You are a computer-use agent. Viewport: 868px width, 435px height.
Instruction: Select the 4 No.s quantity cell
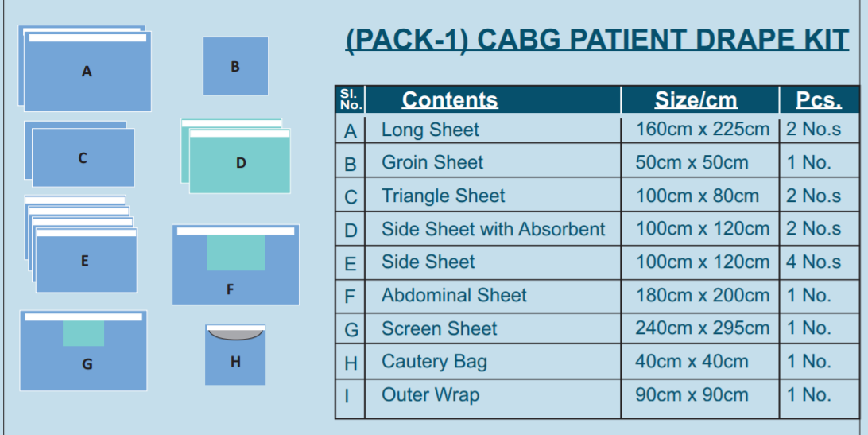click(813, 262)
